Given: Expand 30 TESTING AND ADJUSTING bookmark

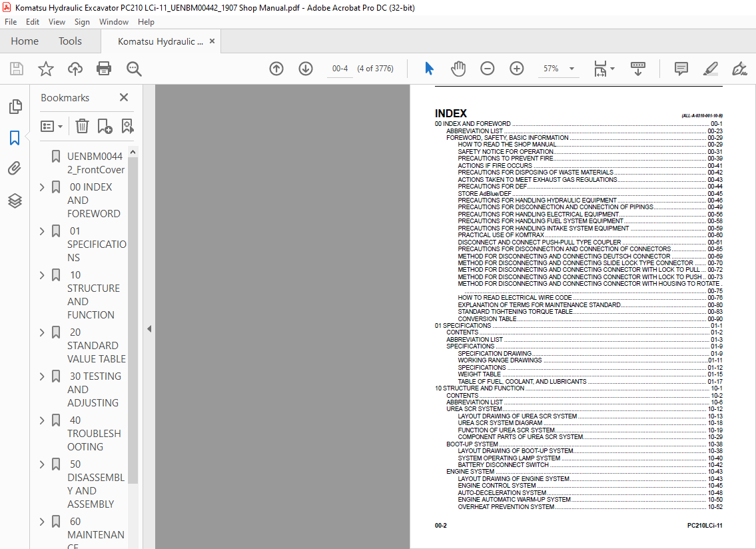Looking at the screenshot, I should pos(42,376).
